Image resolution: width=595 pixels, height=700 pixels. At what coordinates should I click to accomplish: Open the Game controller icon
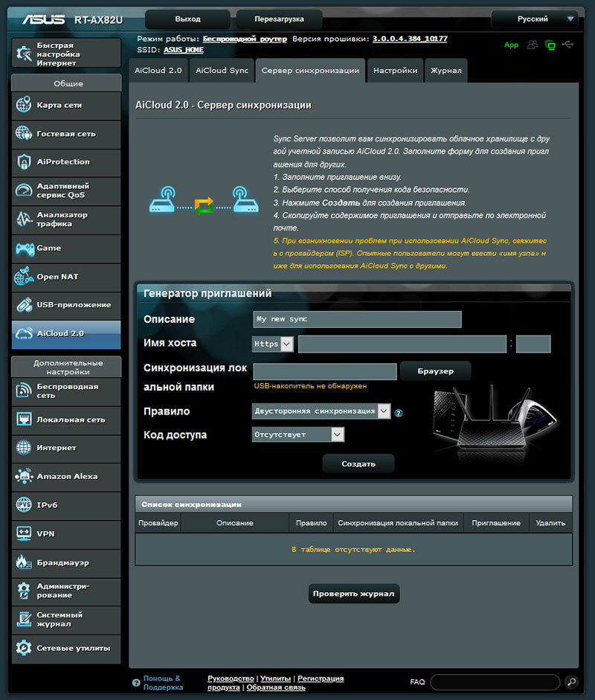click(x=25, y=248)
